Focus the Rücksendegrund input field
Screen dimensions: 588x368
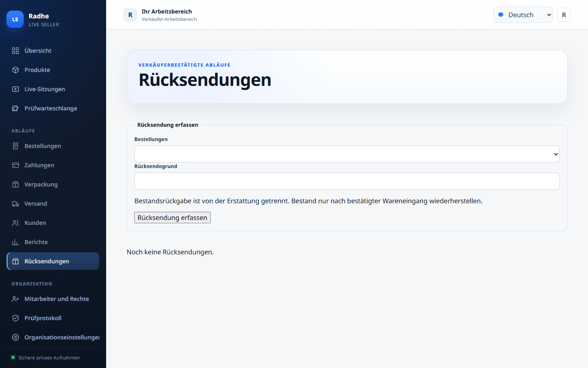click(347, 181)
